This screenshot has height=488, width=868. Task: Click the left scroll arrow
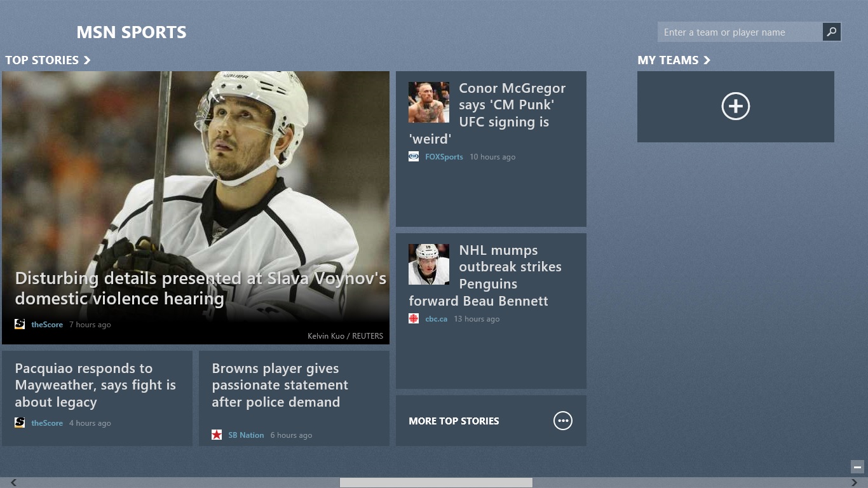click(13, 482)
